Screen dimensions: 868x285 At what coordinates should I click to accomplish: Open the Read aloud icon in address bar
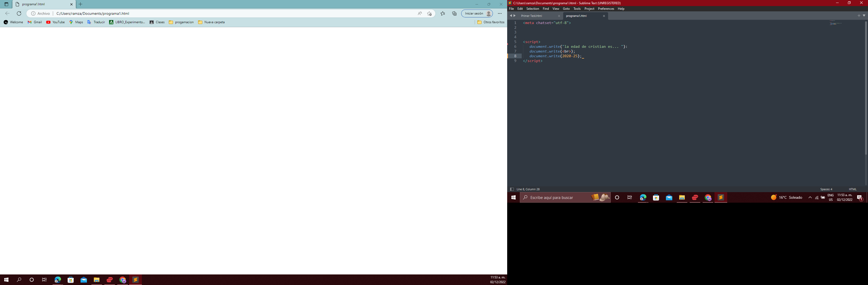[419, 13]
